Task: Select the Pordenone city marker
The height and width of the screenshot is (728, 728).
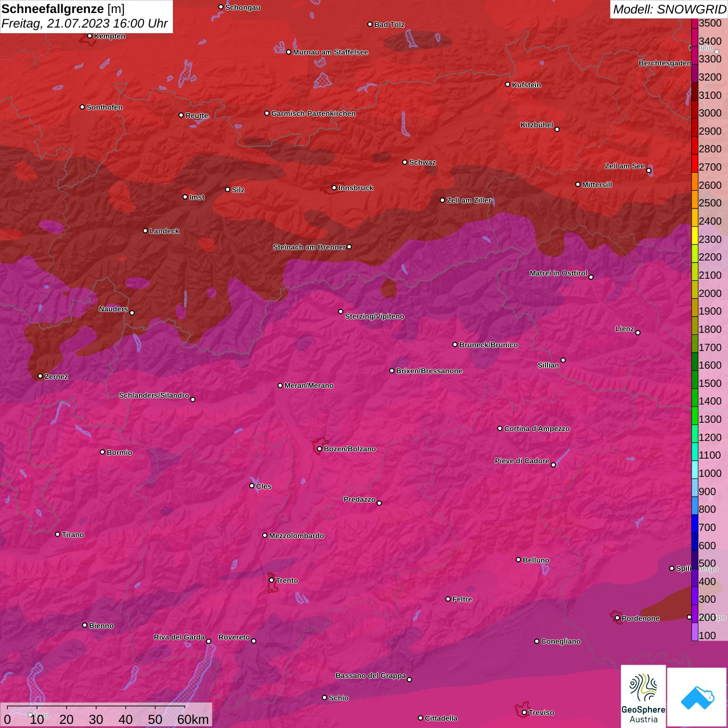Action: [617, 618]
